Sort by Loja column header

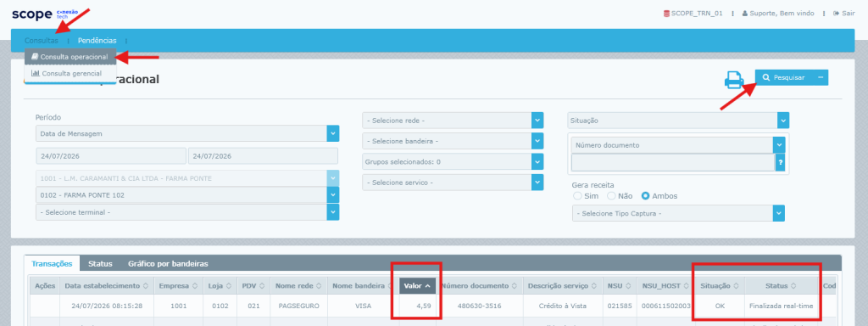[219, 286]
